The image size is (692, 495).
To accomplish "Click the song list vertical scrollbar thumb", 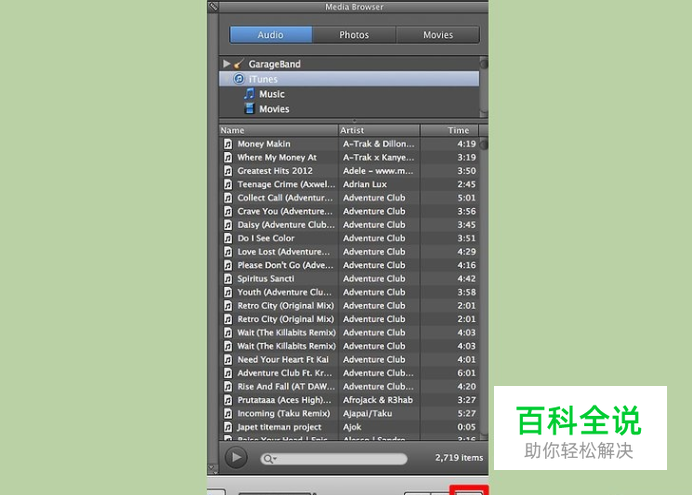I will 484,144.
